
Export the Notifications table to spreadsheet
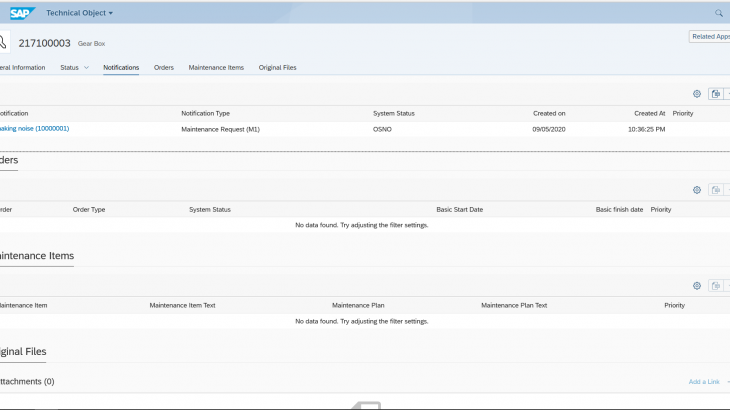pos(716,94)
